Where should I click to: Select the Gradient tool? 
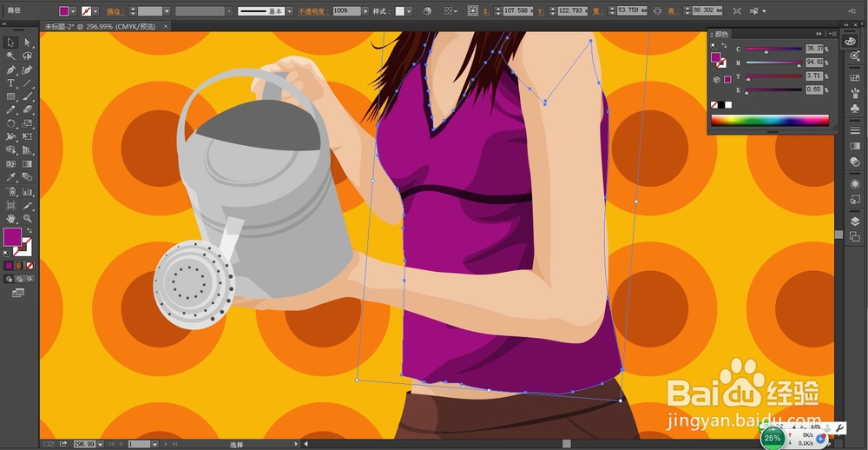27,164
